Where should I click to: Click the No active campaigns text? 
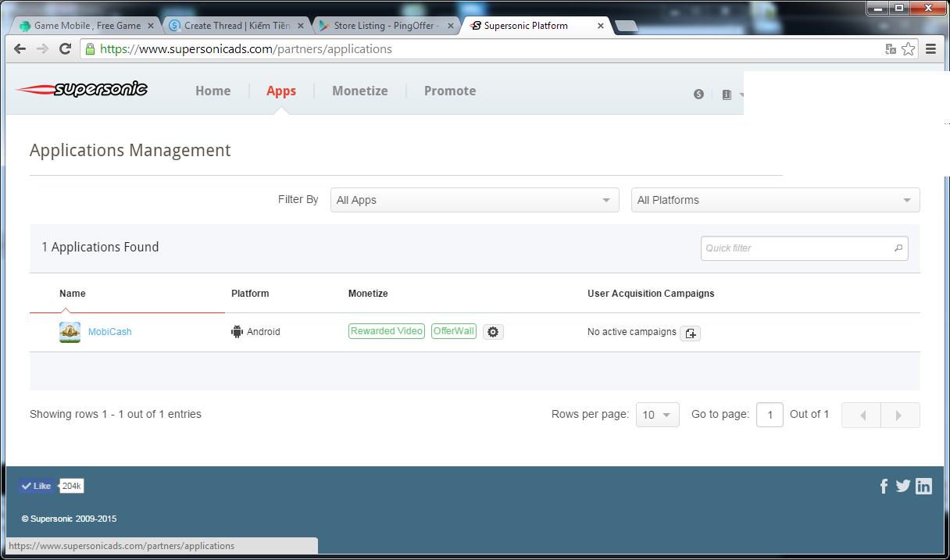[632, 332]
